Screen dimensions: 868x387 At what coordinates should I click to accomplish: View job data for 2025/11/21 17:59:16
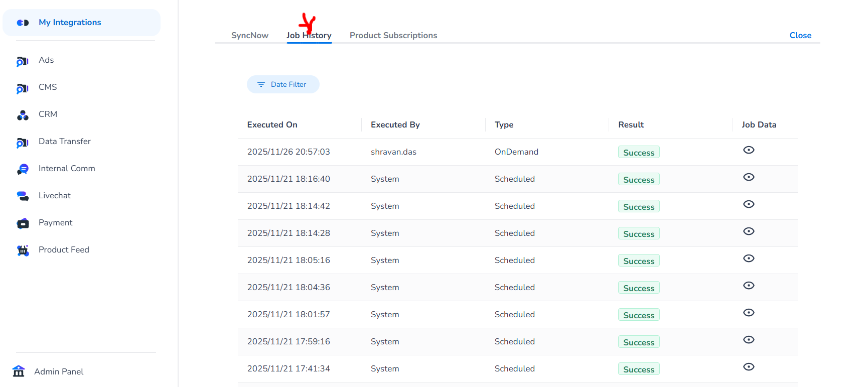point(749,340)
